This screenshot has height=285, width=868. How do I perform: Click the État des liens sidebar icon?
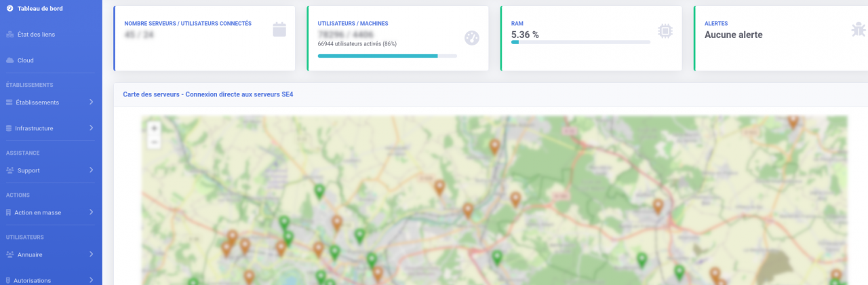(x=9, y=34)
